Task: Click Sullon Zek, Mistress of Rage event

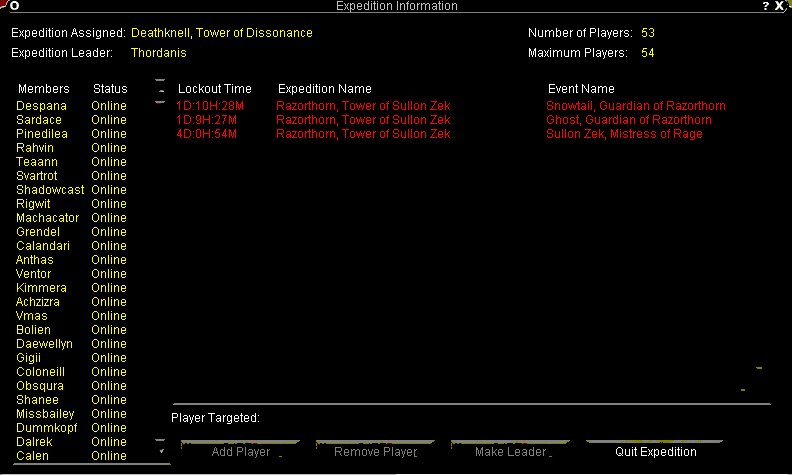Action: click(x=624, y=134)
